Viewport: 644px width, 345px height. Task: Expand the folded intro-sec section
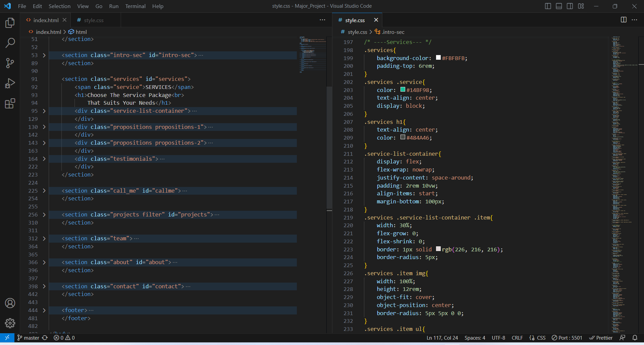[x=44, y=55]
